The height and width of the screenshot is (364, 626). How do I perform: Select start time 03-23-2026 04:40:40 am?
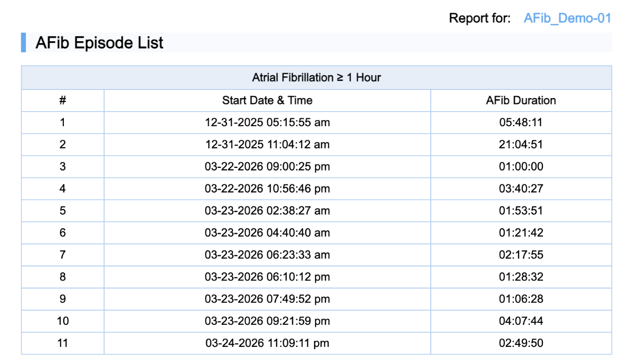[267, 233]
